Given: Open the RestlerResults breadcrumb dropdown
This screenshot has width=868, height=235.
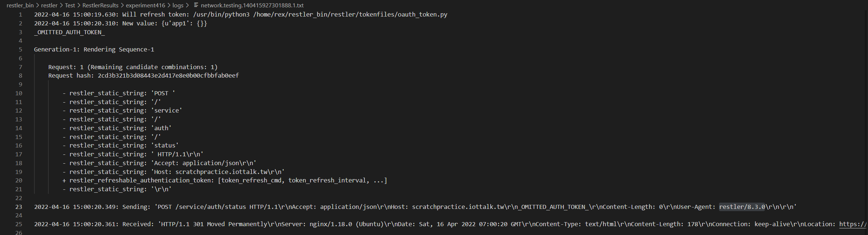Looking at the screenshot, I should point(100,6).
